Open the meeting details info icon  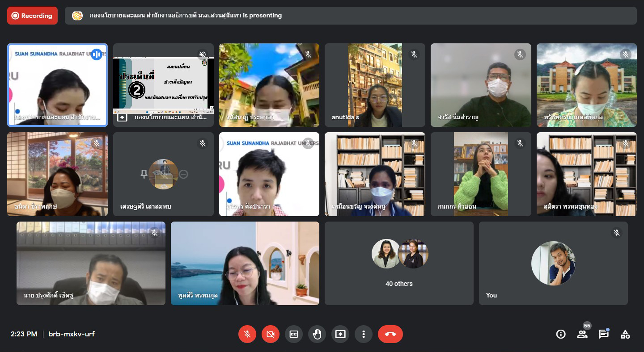[x=561, y=334]
